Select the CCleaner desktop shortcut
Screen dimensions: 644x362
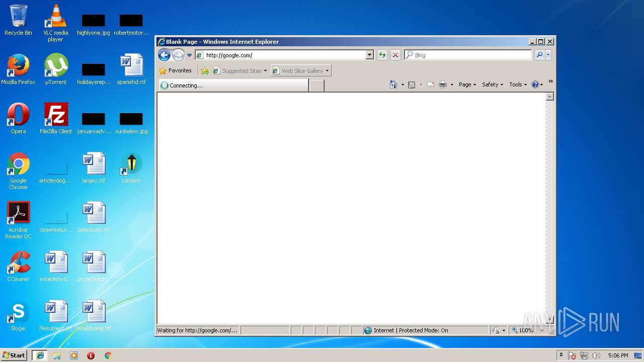[18, 266]
